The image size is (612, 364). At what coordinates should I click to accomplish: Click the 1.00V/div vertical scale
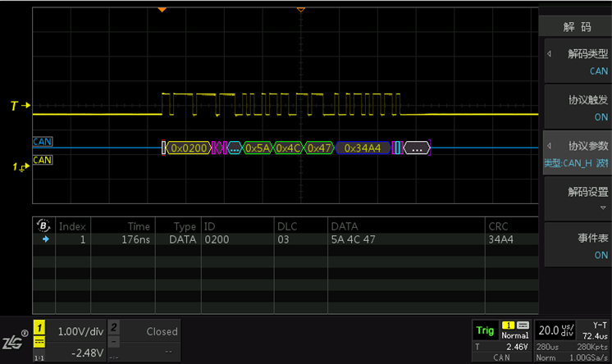pyautogui.click(x=80, y=332)
